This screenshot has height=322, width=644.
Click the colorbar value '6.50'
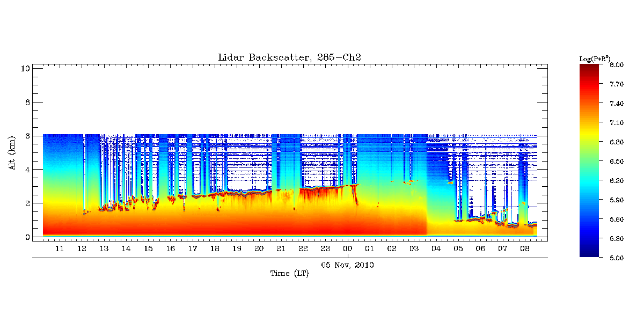617,162
